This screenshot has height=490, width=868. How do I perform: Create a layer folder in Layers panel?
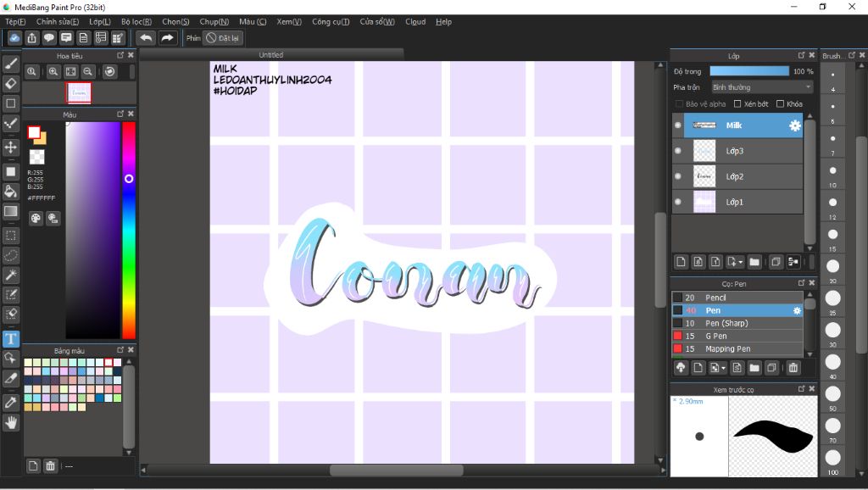(x=754, y=261)
